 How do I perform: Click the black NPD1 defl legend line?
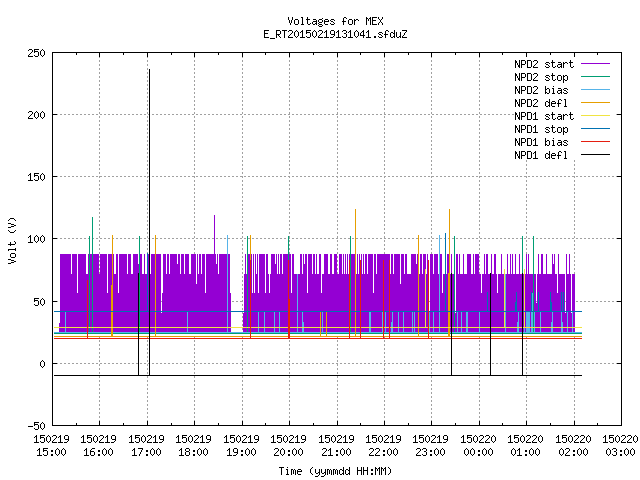[x=595, y=155]
